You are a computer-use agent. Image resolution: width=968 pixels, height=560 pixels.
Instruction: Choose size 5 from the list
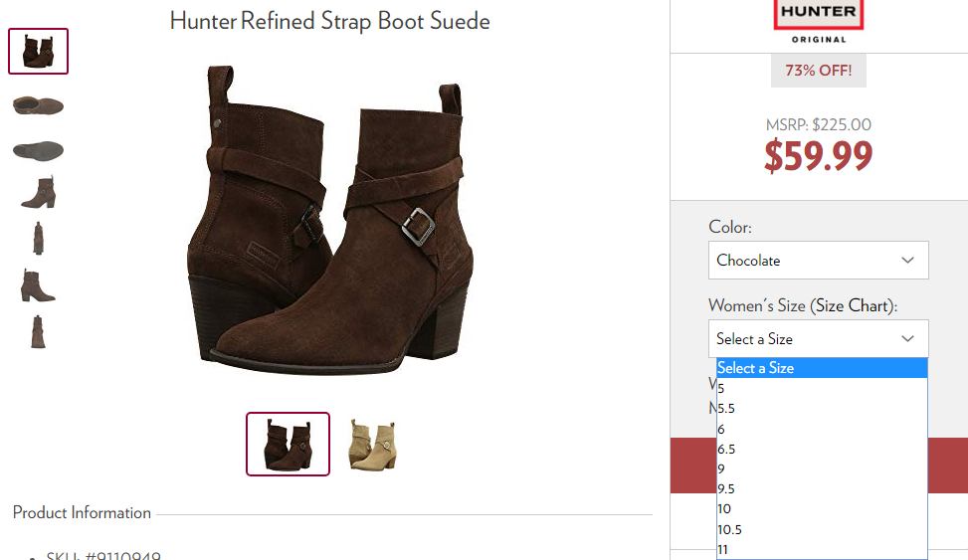coord(822,388)
